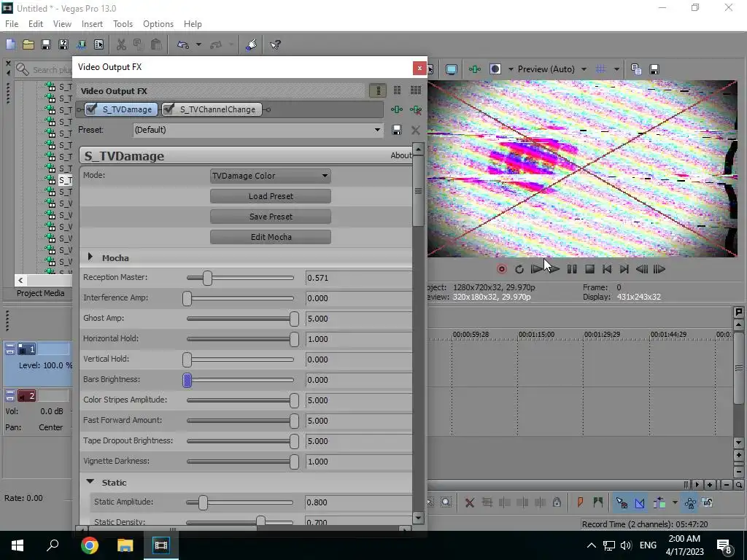The height and width of the screenshot is (560, 747).
Task: Click the Delete Preset X icon
Action: [x=415, y=130]
